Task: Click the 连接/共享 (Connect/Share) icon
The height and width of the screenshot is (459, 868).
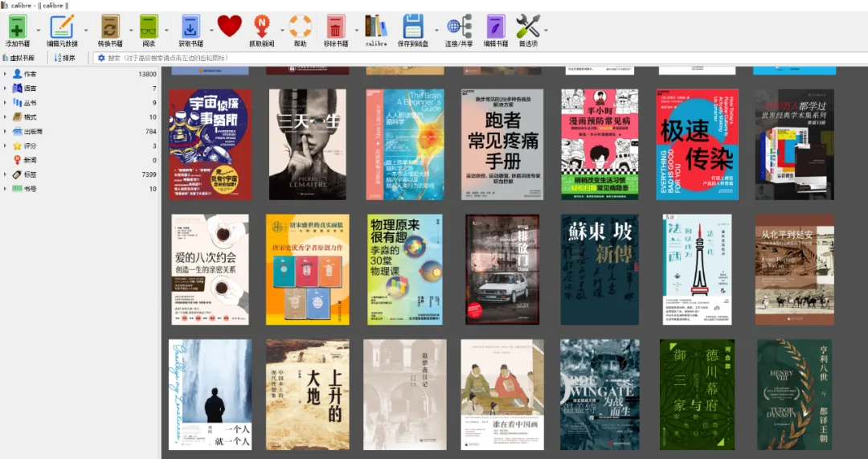Action: coord(459,26)
